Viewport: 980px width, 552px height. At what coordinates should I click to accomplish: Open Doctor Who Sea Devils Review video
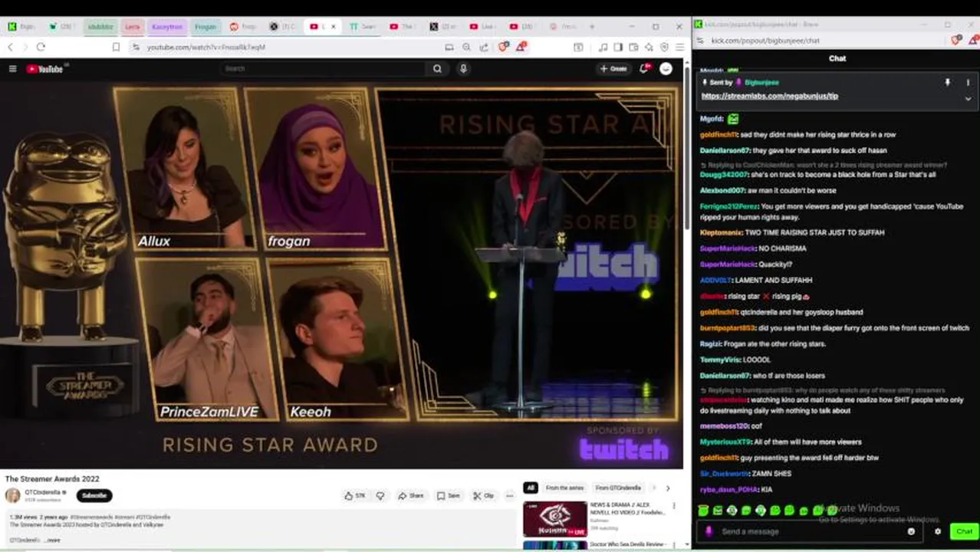pos(627,544)
